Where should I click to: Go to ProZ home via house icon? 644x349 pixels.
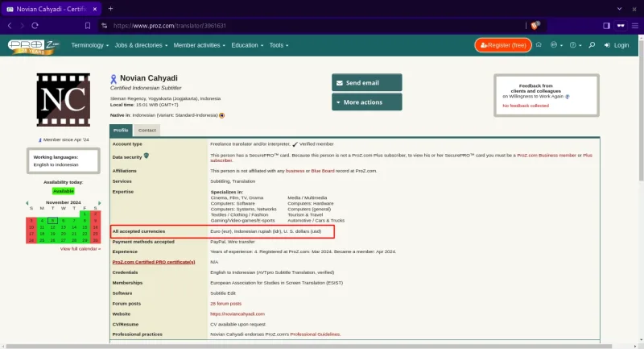[x=539, y=44]
